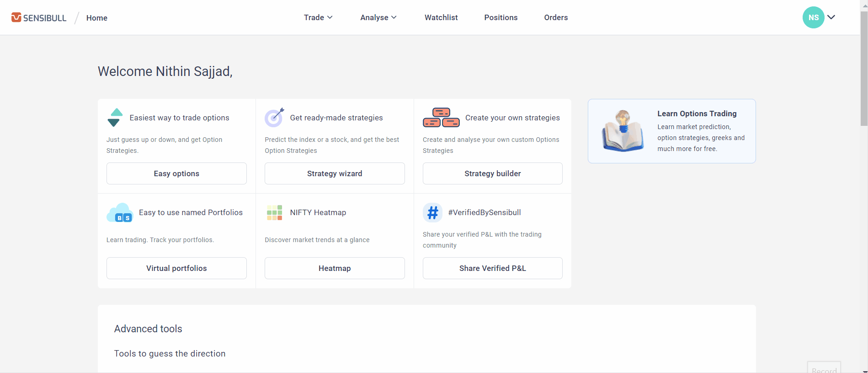Click 'Easy to use named Portfolios' heading

[x=191, y=212]
